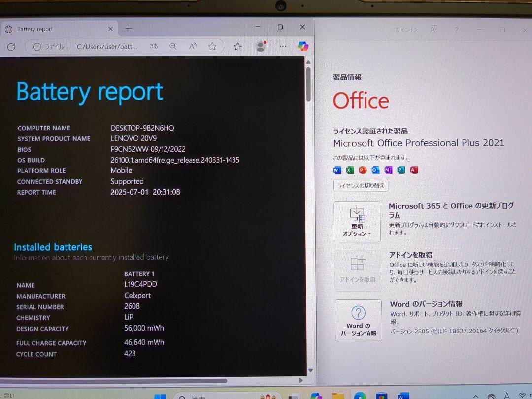The image size is (532, 399).
Task: Click the Word icon under included products
Action: click(x=337, y=170)
